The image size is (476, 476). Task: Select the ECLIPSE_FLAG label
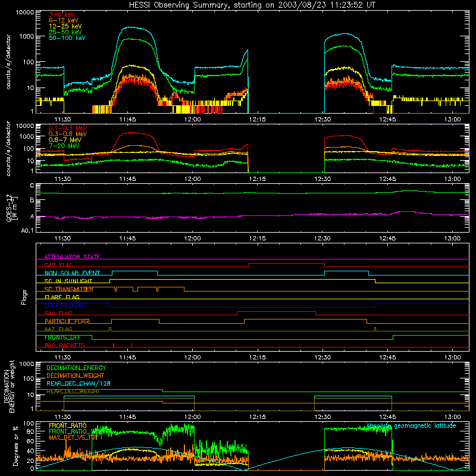[65, 305]
